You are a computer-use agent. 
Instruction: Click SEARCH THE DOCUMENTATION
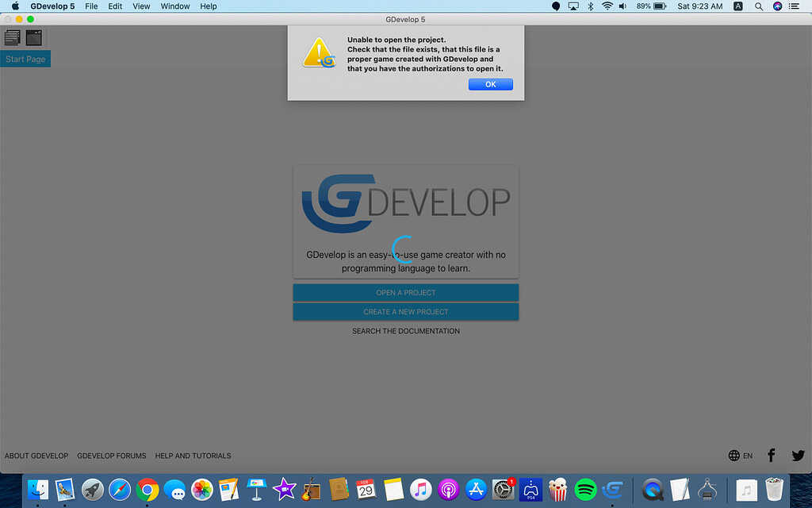click(405, 331)
